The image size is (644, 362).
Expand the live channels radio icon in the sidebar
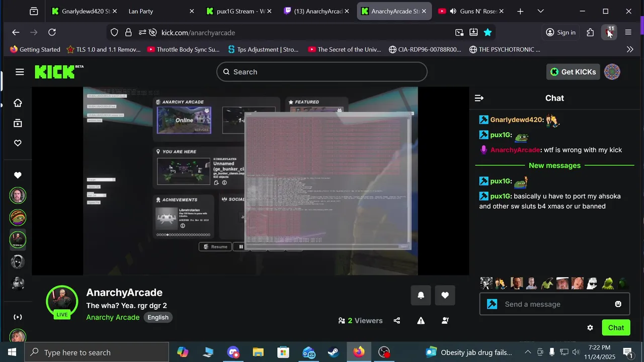(18, 317)
